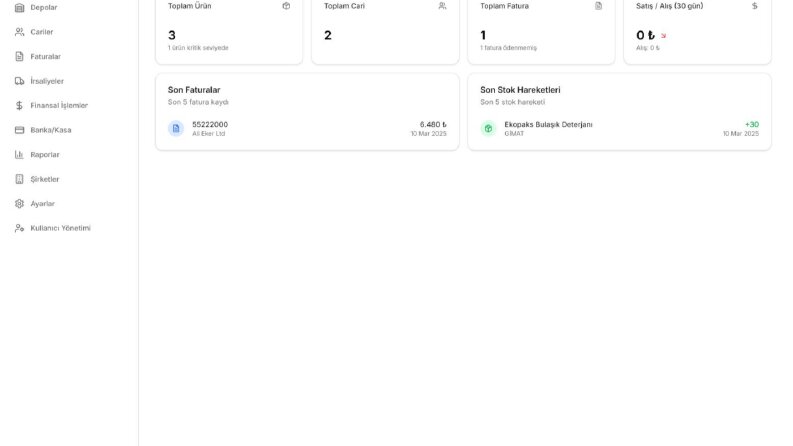This screenshot has width=793, height=446.
Task: Click the Toplam Fatura card title
Action: [504, 6]
